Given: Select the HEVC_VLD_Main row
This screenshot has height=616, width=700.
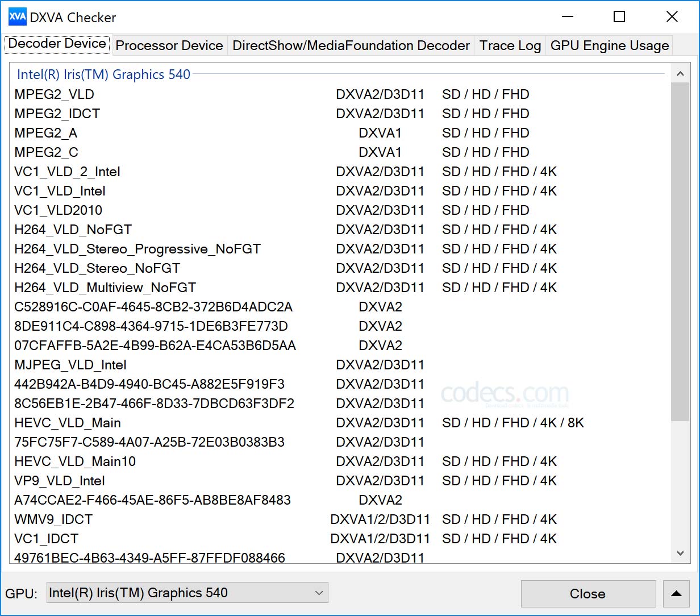Looking at the screenshot, I should point(340,423).
